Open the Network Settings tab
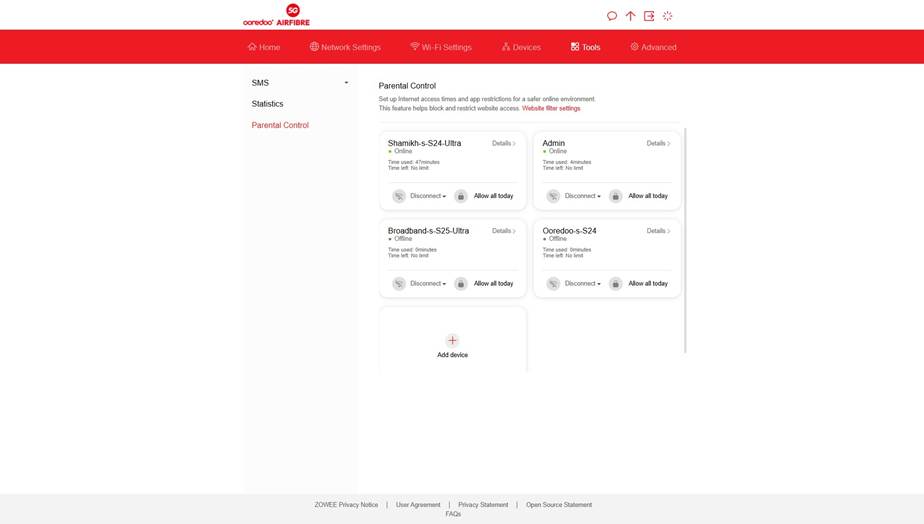The height and width of the screenshot is (524, 924). pos(345,47)
